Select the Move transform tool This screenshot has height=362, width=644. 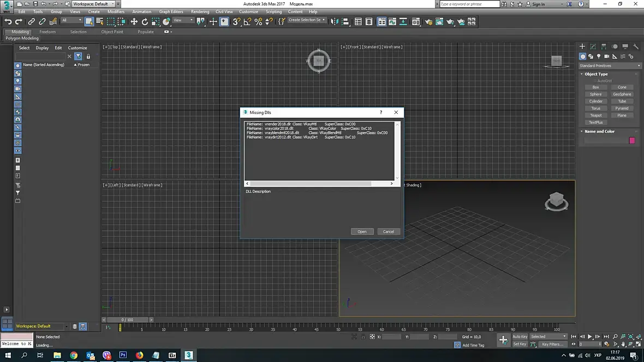tap(134, 22)
